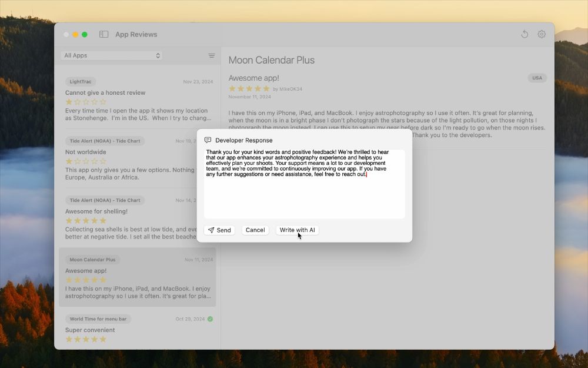
Task: Send the developer response
Action: point(219,230)
